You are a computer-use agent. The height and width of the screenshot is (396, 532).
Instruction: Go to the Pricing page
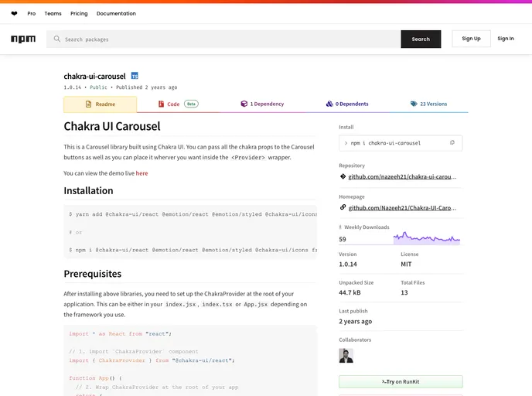(79, 14)
